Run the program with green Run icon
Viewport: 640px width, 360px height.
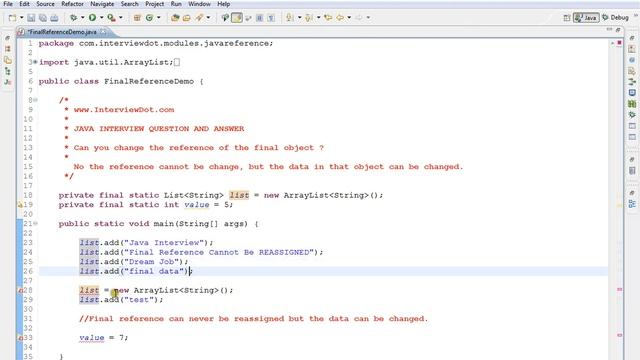pos(92,18)
